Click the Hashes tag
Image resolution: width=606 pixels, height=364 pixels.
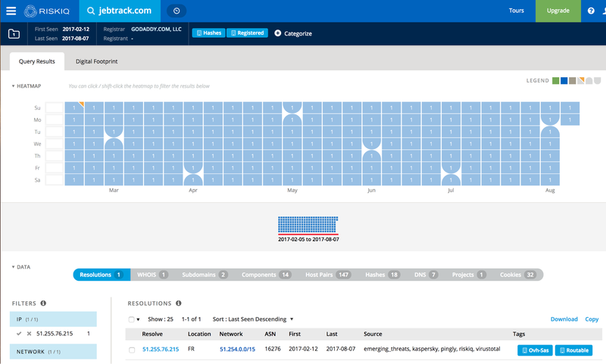tap(209, 33)
